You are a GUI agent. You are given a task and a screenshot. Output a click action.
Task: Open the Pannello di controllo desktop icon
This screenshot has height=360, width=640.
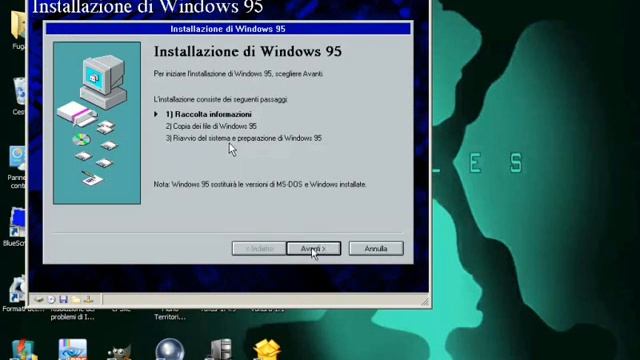coord(18,158)
